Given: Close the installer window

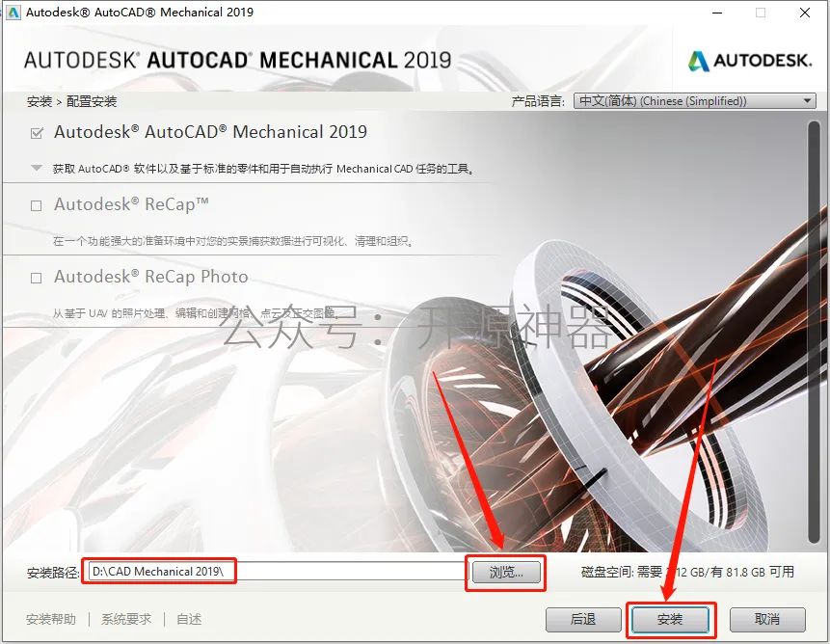Looking at the screenshot, I should [805, 13].
